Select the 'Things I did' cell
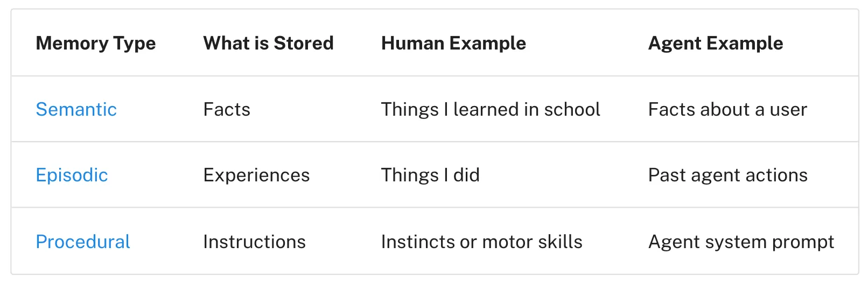This screenshot has width=868, height=282. (430, 175)
